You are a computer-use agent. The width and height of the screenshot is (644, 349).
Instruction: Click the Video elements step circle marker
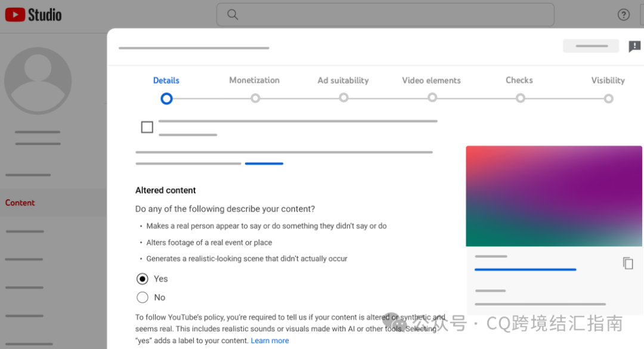432,98
